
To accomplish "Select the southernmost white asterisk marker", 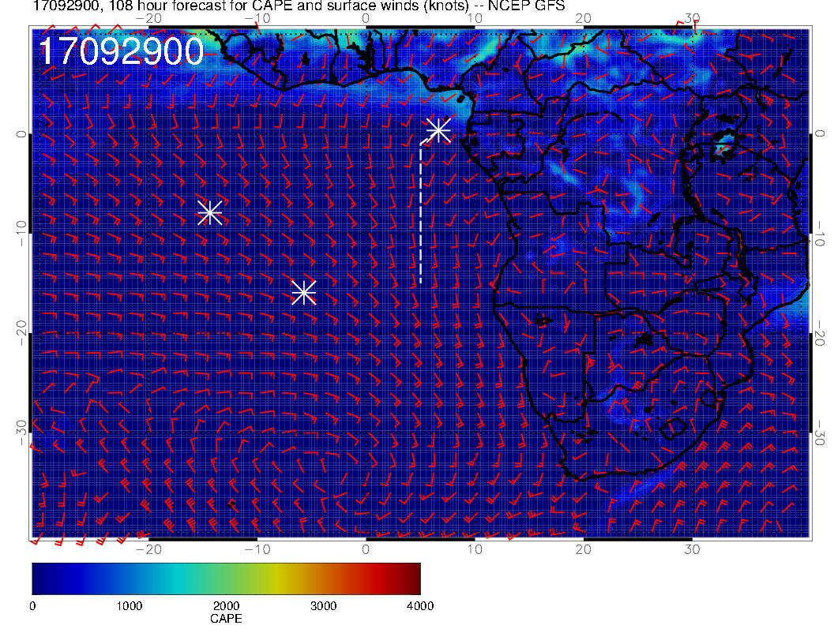I will point(304,292).
